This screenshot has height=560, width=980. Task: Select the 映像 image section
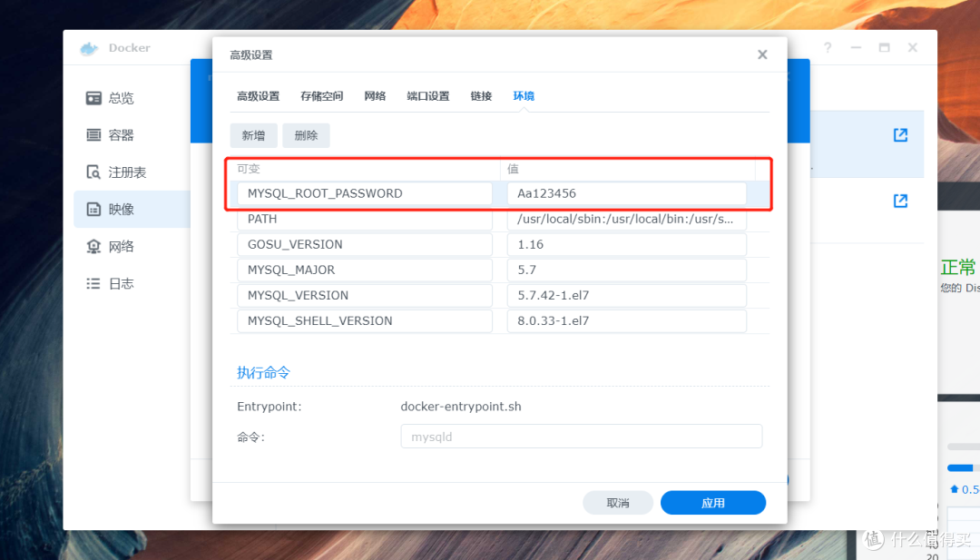[132, 210]
